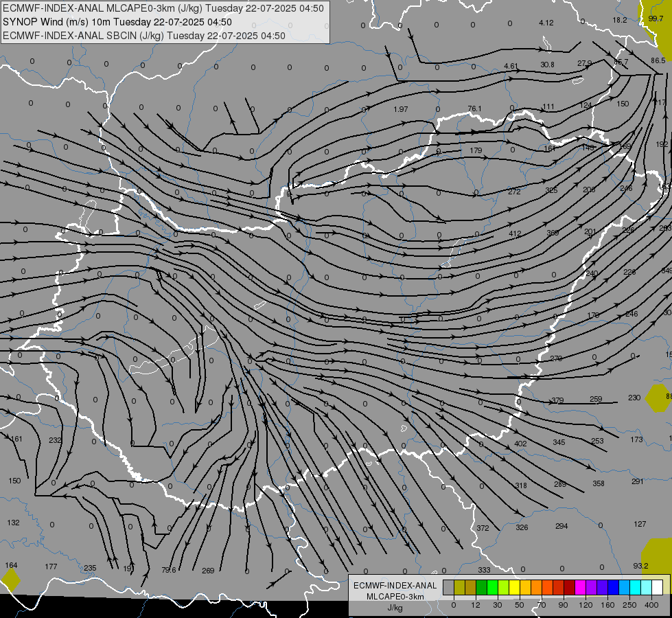Image resolution: width=672 pixels, height=618 pixels.
Task: Click the map value 170
Action: tap(593, 315)
